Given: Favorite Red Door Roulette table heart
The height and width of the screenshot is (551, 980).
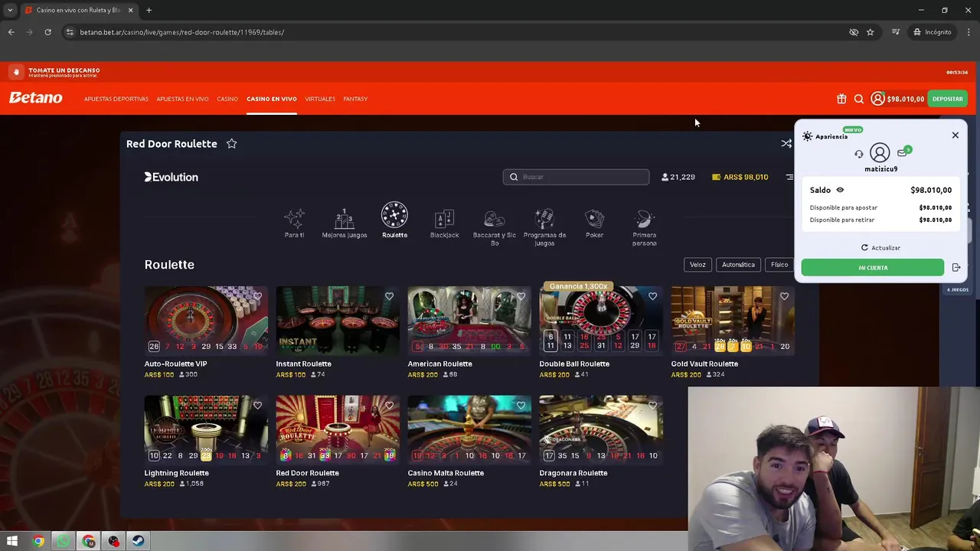Looking at the screenshot, I should coord(389,406).
